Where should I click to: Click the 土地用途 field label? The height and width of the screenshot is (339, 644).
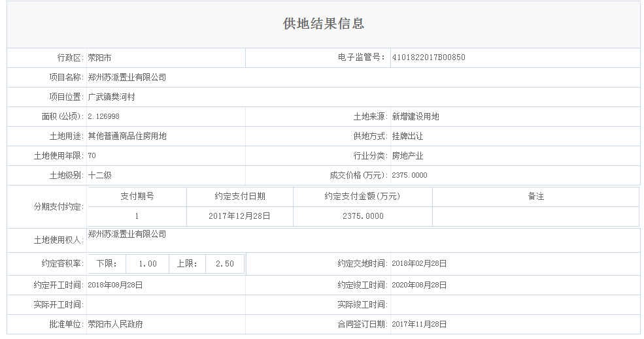(x=67, y=137)
